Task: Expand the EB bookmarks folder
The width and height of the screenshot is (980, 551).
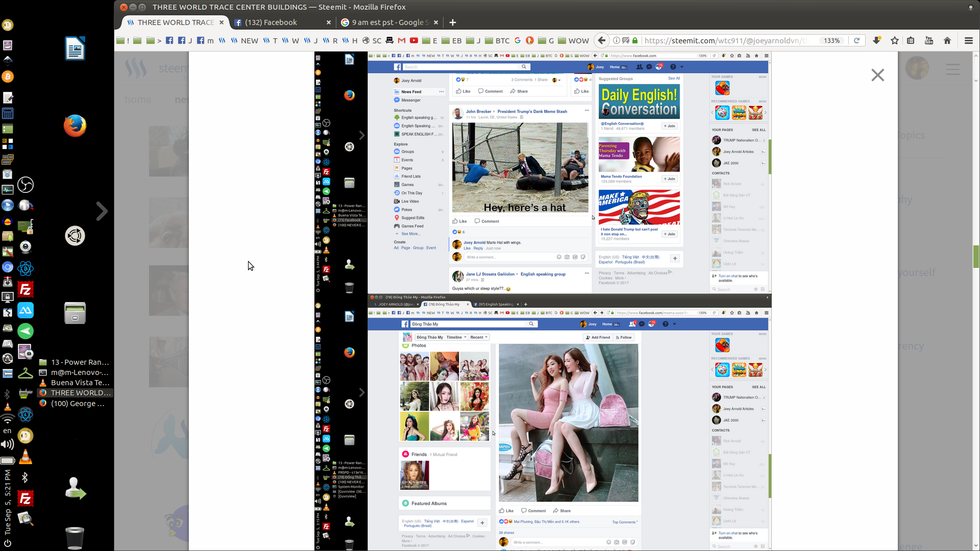Action: point(452,41)
